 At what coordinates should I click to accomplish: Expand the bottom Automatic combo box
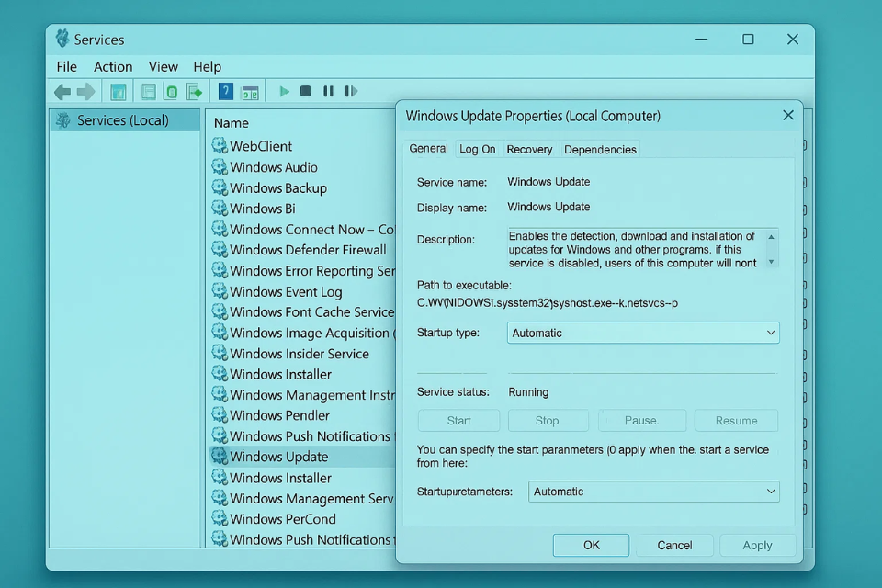(x=653, y=492)
